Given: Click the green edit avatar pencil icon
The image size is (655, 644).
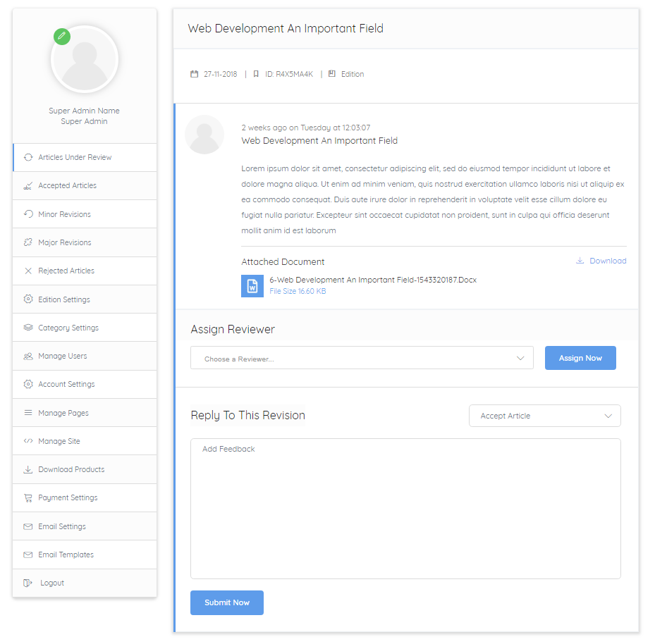Looking at the screenshot, I should coord(62,37).
